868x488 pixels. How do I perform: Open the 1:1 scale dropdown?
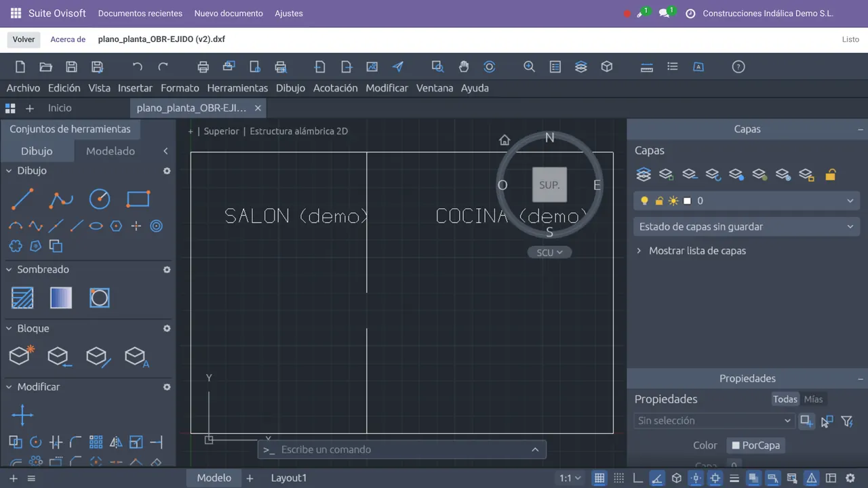coord(570,478)
